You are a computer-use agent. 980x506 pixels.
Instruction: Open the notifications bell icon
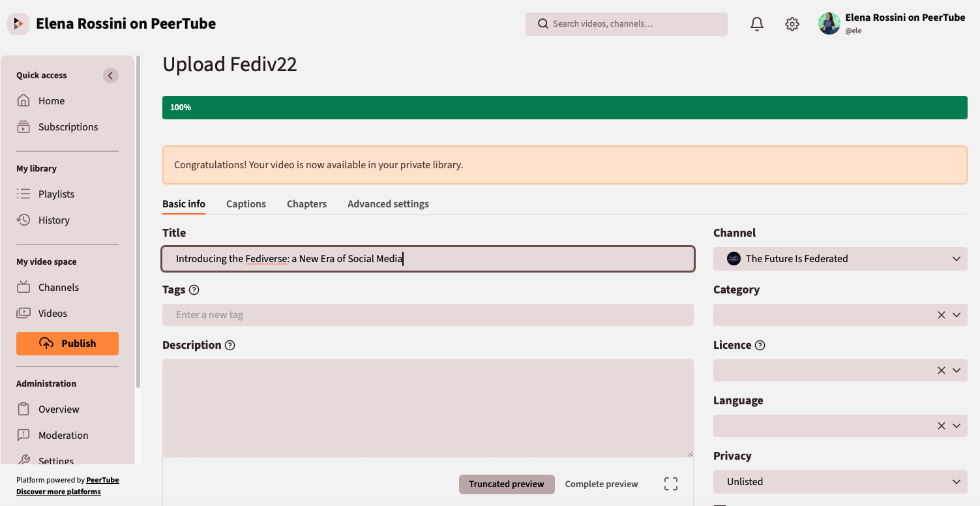coord(756,24)
